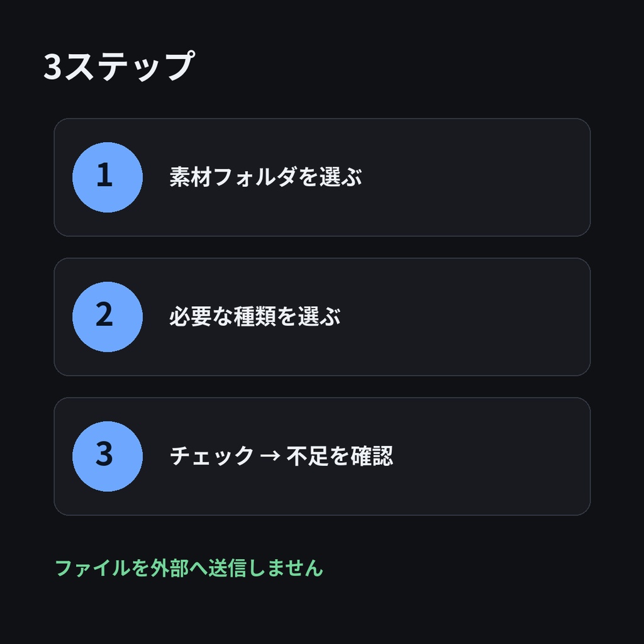Click the 送信しません ending of the notice
Viewport: 644px width, 644px height.
[266, 568]
